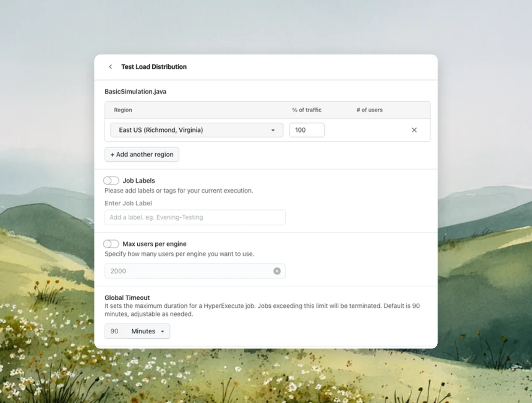Open the East US region dropdown
This screenshot has width=532, height=403.
[197, 130]
